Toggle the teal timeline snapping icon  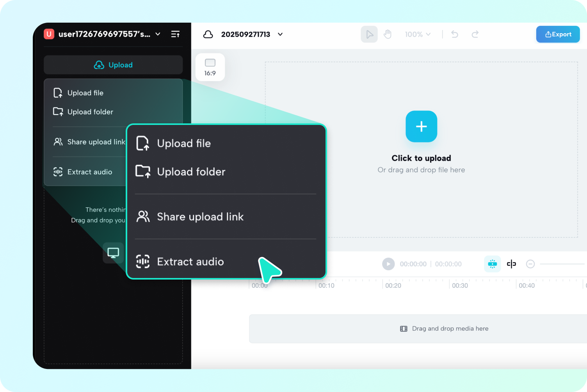click(493, 264)
